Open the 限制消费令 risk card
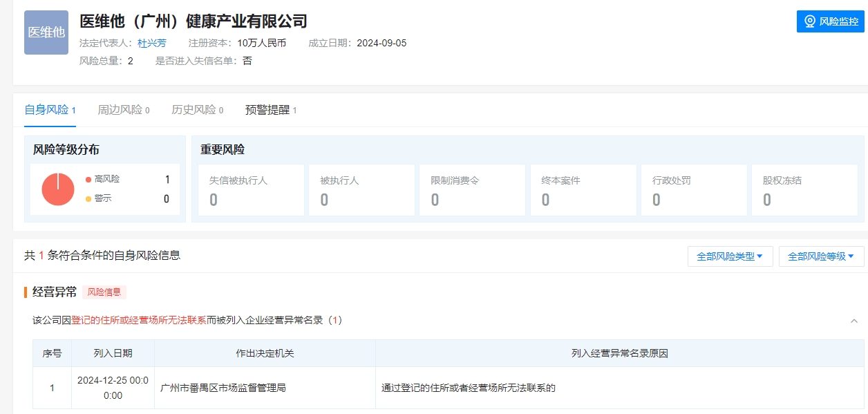868x414 pixels. (471, 190)
